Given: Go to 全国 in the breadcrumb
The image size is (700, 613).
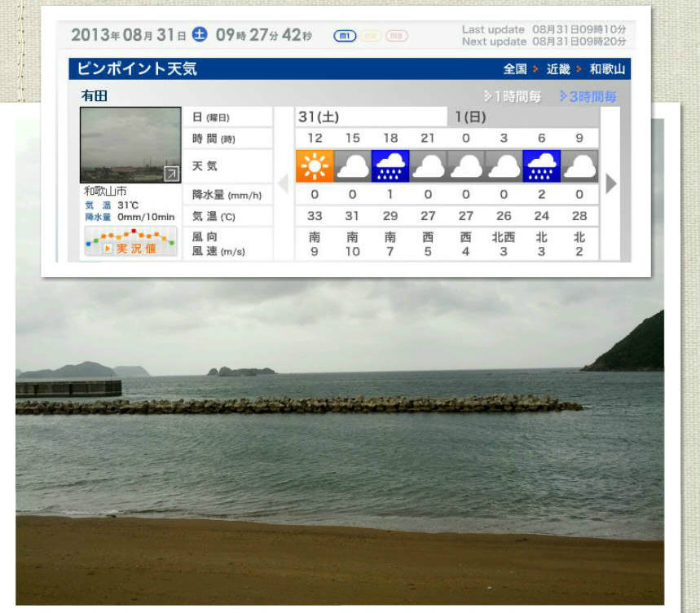Looking at the screenshot, I should tap(515, 69).
